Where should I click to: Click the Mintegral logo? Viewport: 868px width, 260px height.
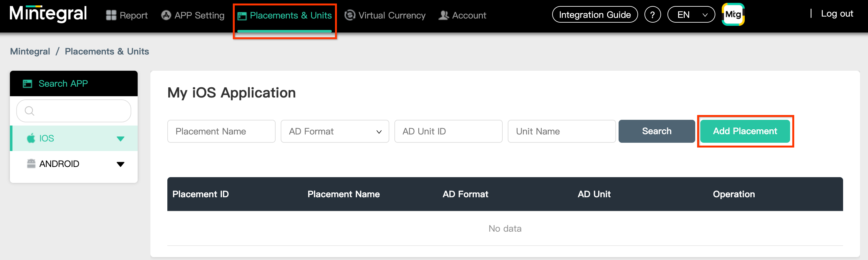(x=48, y=14)
